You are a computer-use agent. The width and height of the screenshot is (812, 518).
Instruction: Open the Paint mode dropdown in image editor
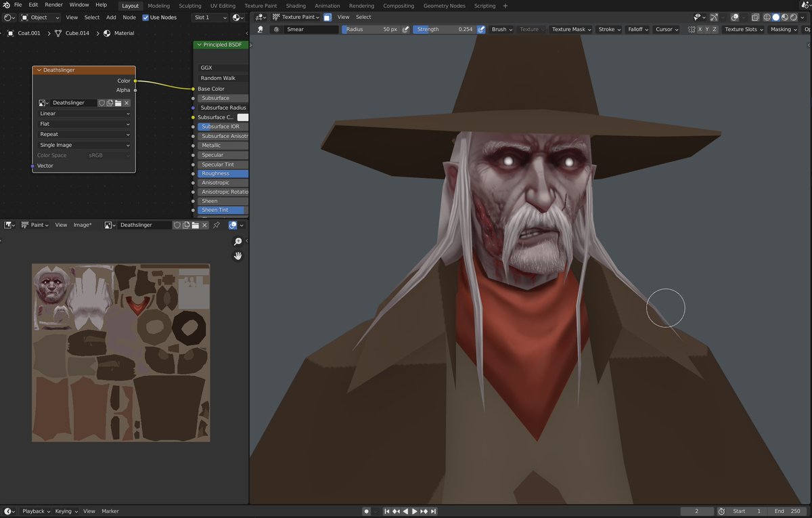[35, 225]
